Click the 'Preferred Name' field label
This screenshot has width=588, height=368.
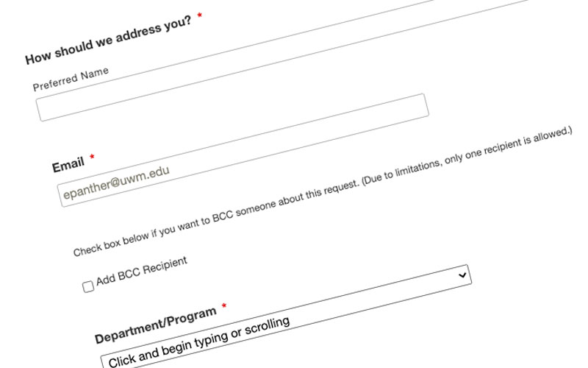point(71,79)
